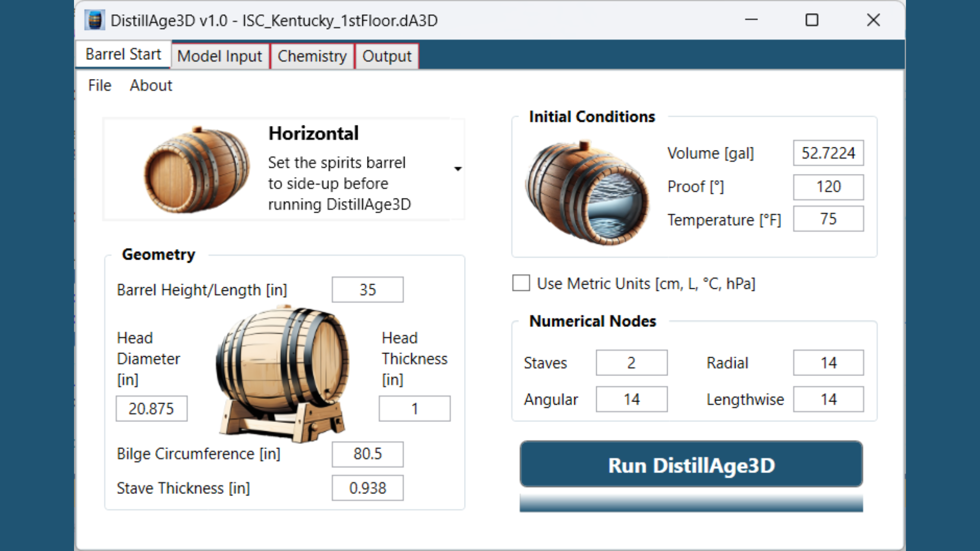
Task: Click the DistillAge3D barrel app icon in title bar
Action: point(95,20)
